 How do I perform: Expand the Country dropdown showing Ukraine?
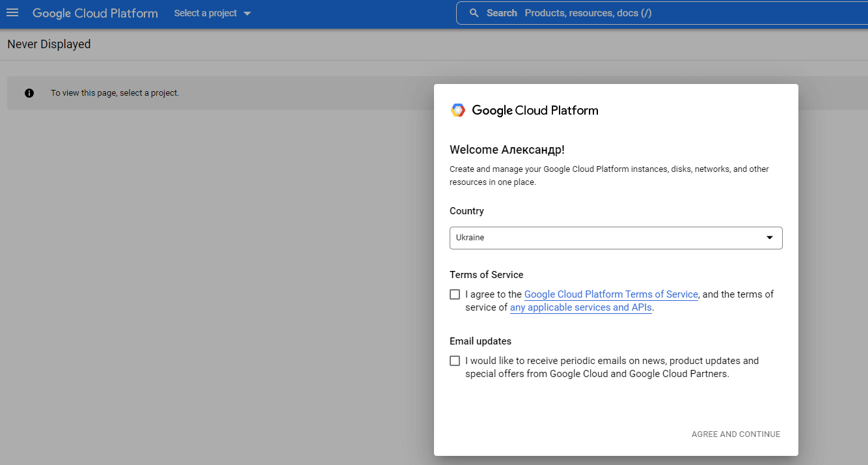point(616,238)
